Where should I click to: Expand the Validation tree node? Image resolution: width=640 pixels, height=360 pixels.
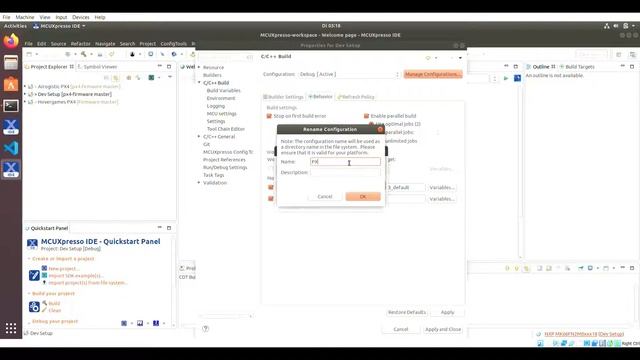tap(199, 182)
